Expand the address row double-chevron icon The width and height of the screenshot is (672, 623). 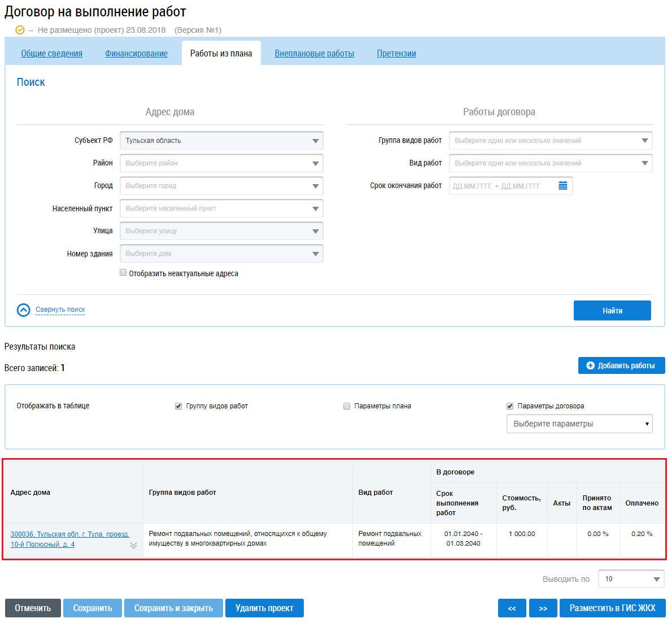[133, 546]
